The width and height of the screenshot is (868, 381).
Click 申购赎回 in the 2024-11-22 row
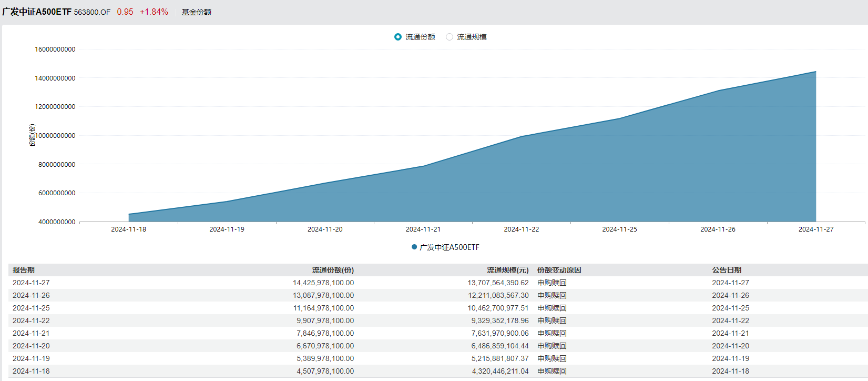point(552,320)
